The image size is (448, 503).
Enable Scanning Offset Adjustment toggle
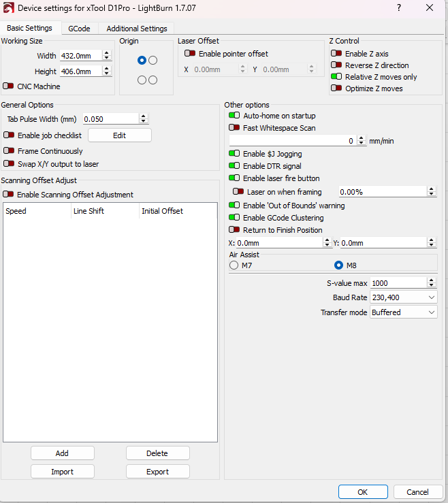pos(8,195)
